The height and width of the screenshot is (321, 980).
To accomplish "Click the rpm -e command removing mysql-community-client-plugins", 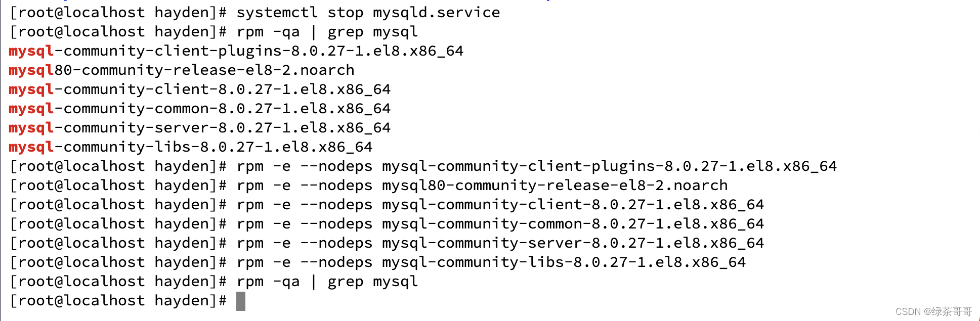I will tap(536, 166).
